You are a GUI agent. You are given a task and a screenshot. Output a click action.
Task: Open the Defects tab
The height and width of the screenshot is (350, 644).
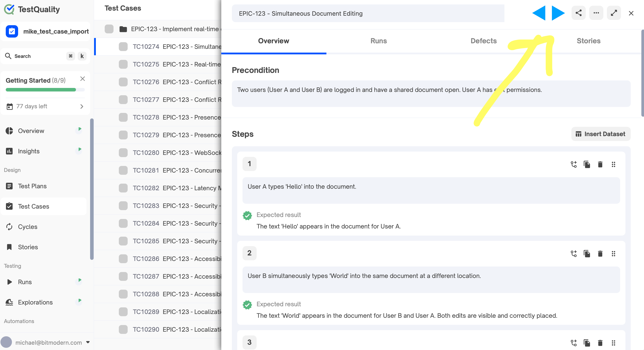coord(483,41)
